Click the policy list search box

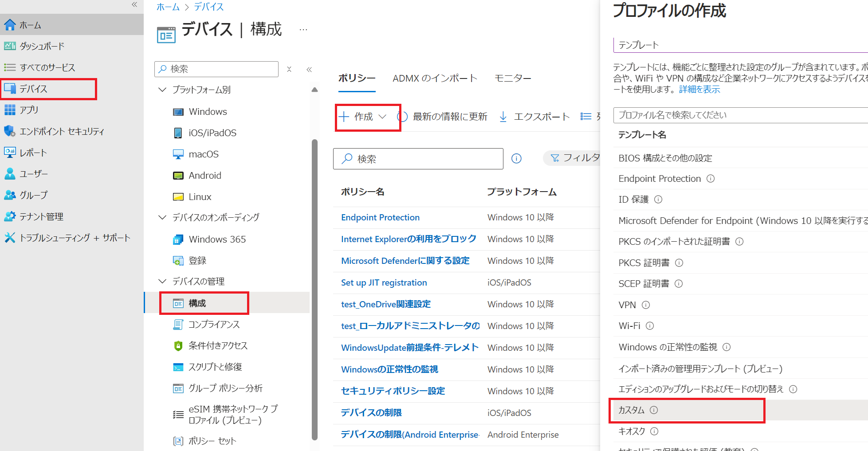418,159
